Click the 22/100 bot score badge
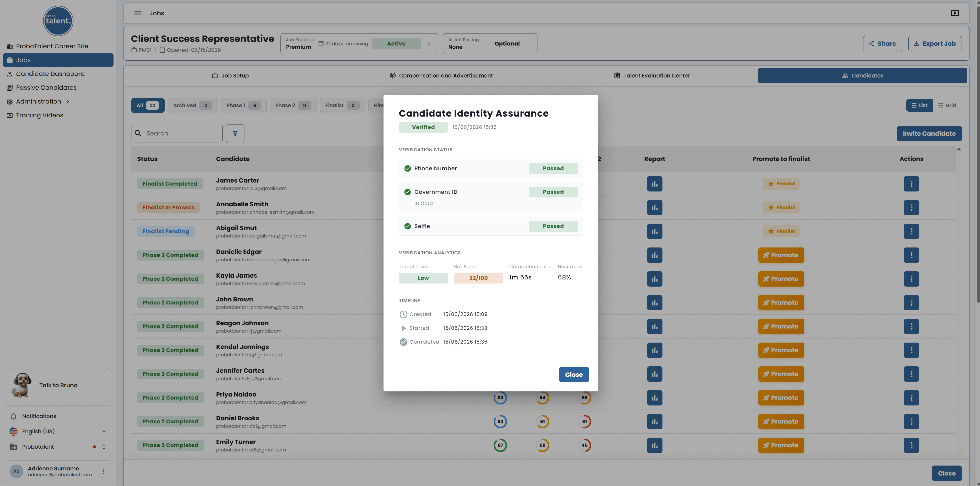Viewport: 980px width, 486px height. (x=478, y=278)
